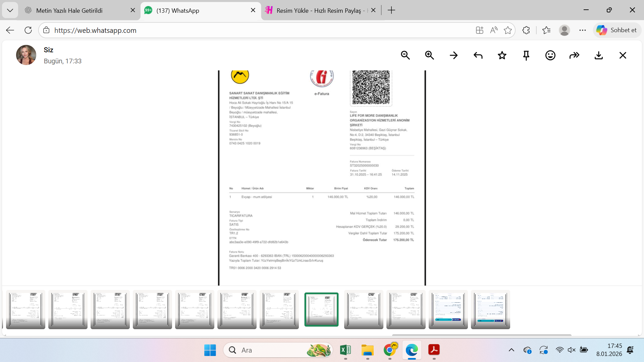Select the last thumbnail in the strip

point(490,309)
